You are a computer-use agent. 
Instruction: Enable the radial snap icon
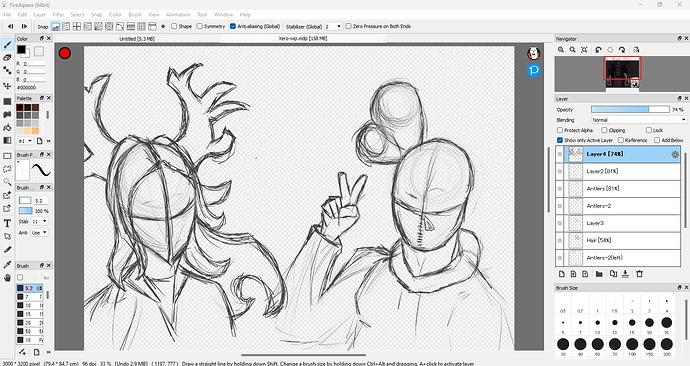point(98,26)
